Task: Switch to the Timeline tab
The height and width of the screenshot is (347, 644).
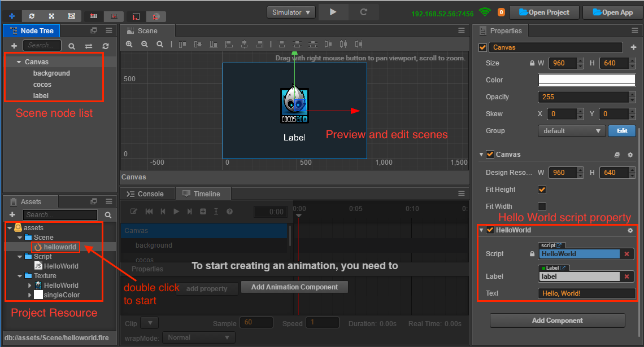Action: pos(202,194)
